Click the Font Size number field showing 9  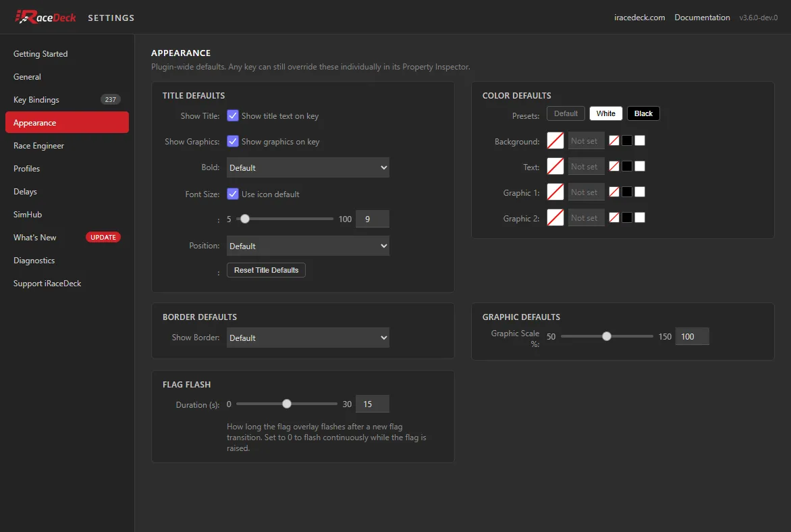[x=373, y=219]
